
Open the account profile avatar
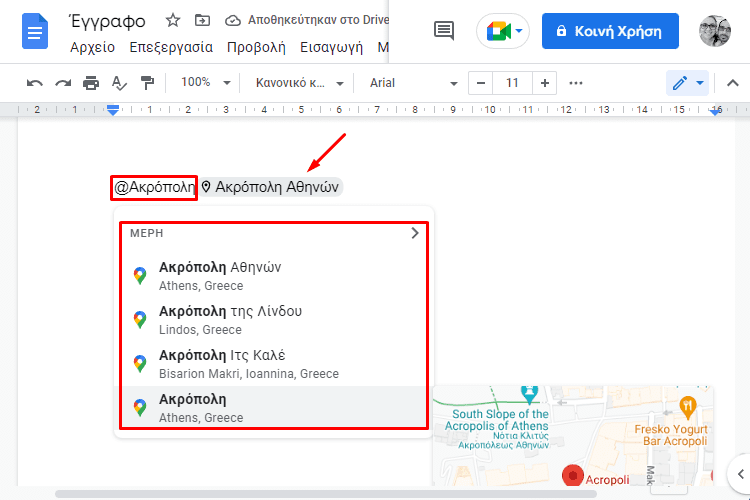tap(715, 31)
